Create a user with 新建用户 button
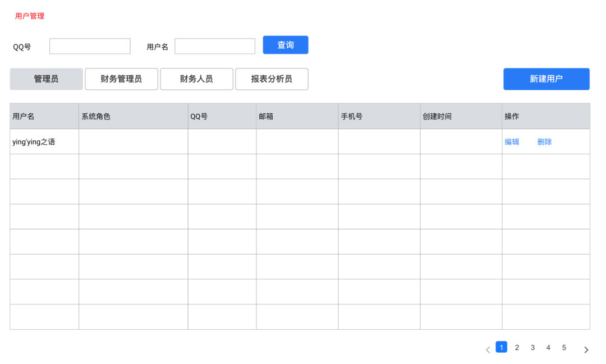The height and width of the screenshot is (364, 606). 547,79
